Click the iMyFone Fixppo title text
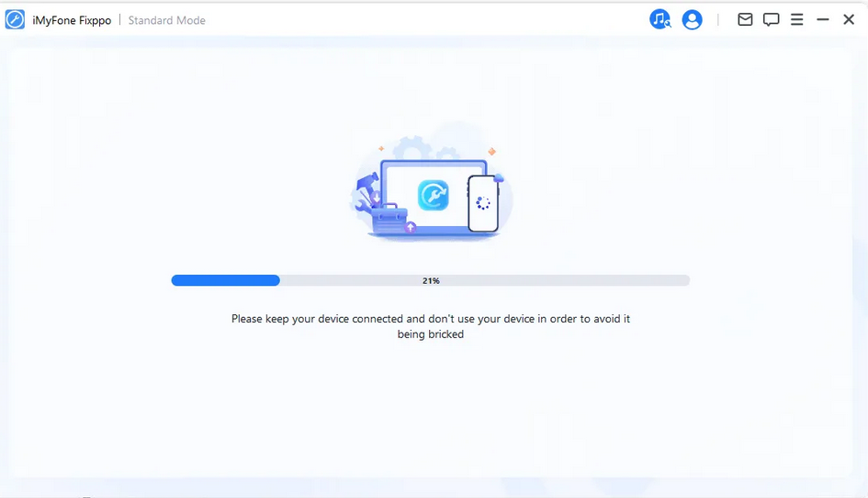 pos(72,20)
